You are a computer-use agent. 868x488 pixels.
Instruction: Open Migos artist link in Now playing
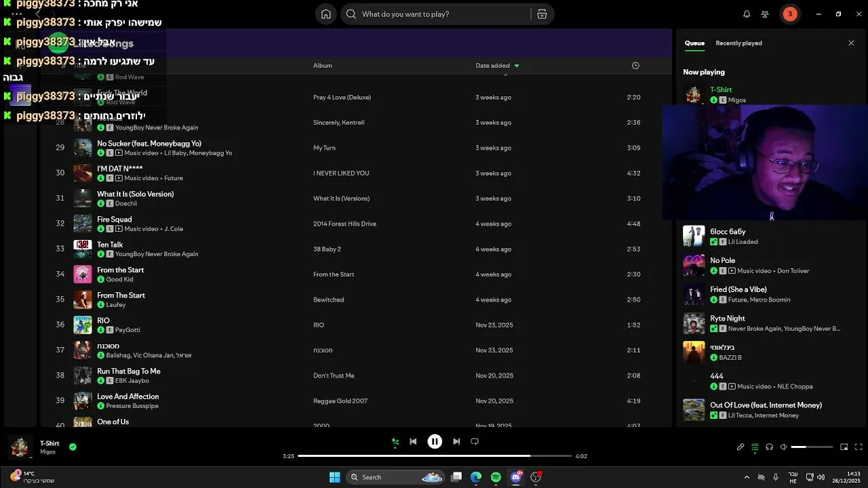click(737, 100)
